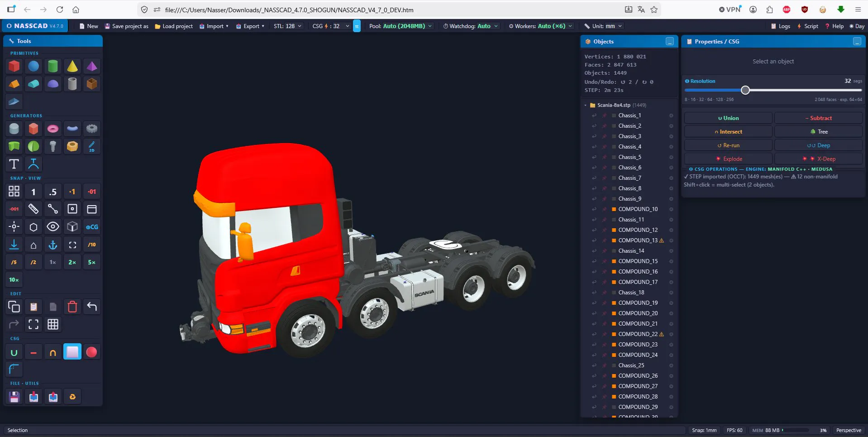The width and height of the screenshot is (868, 437).
Task: Open the 2D sketch tool
Action: (x=92, y=146)
